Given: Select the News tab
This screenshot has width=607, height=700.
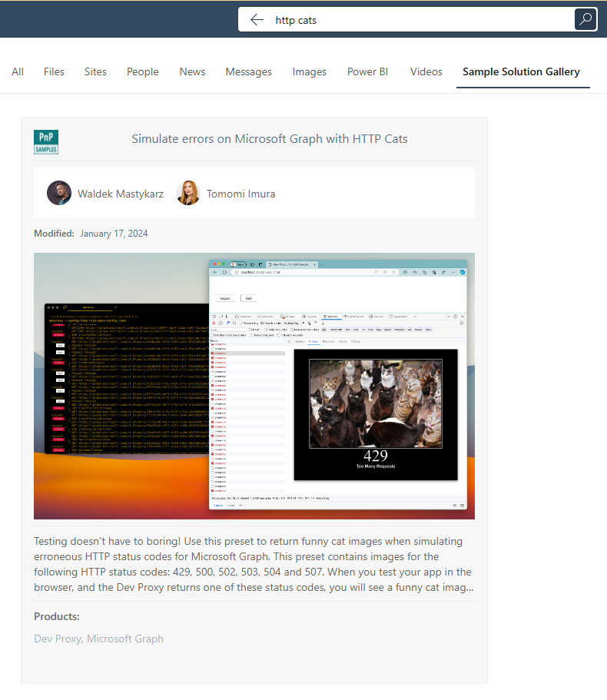Looking at the screenshot, I should [192, 72].
